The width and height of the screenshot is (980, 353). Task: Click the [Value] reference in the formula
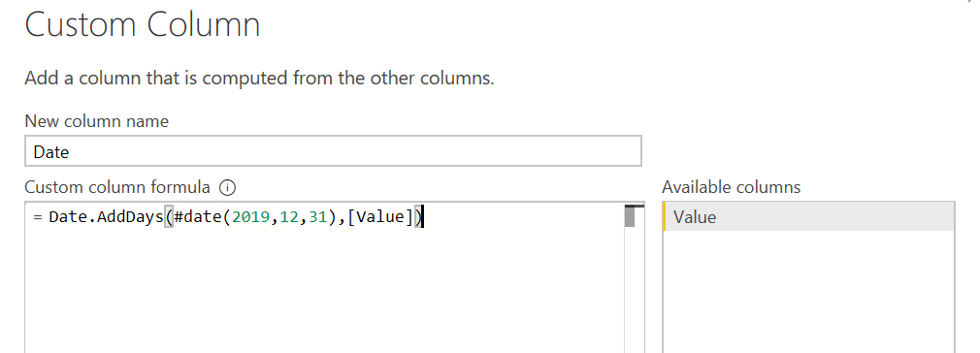click(x=378, y=217)
